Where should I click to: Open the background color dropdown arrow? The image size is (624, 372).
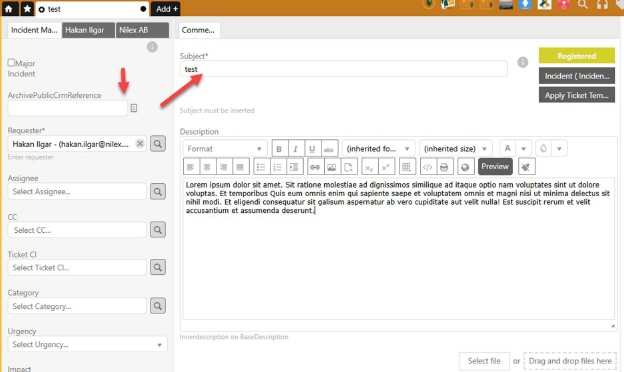559,149
